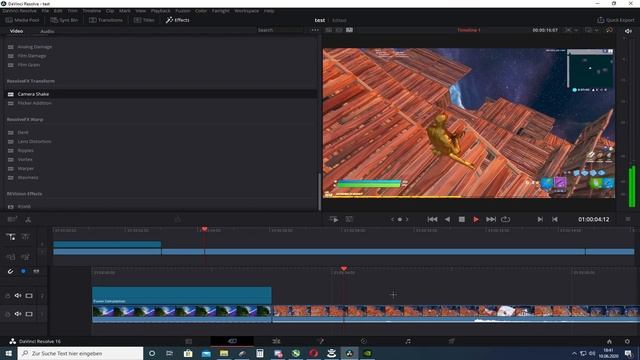Open the Sync Bin panel

64,20
